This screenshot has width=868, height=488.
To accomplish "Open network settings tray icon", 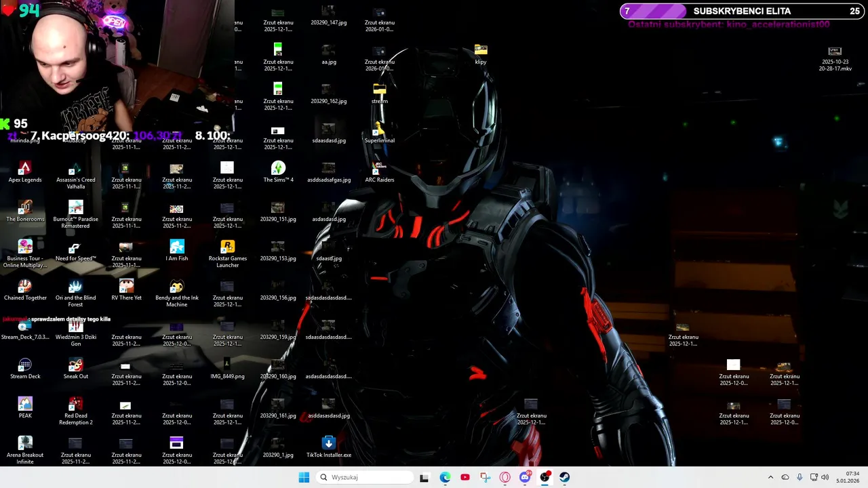I will 814,477.
